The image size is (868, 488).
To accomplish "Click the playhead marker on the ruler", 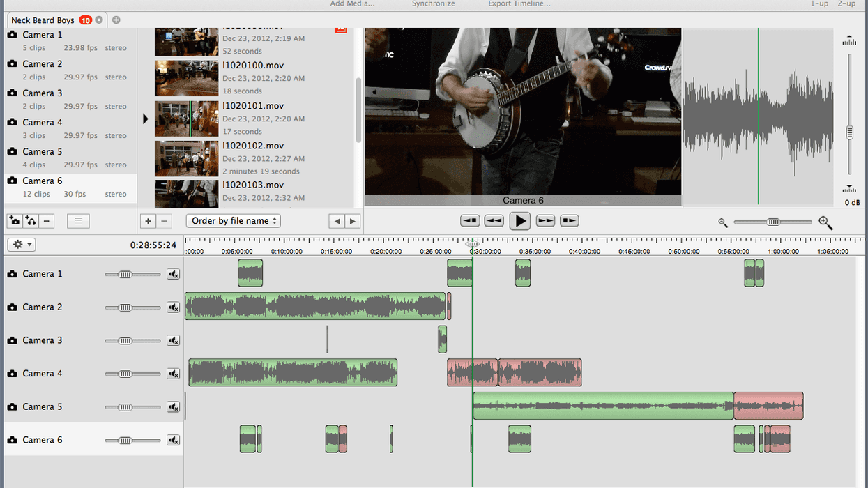I will (x=473, y=243).
